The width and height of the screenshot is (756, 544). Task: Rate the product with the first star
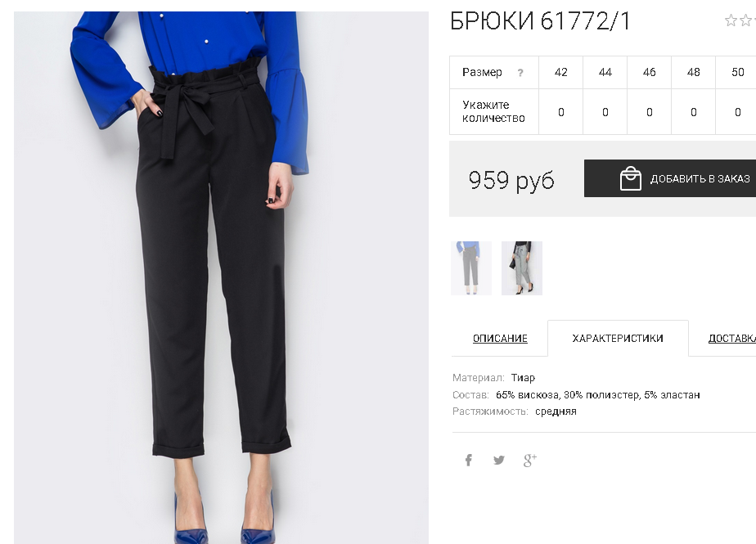click(x=731, y=20)
